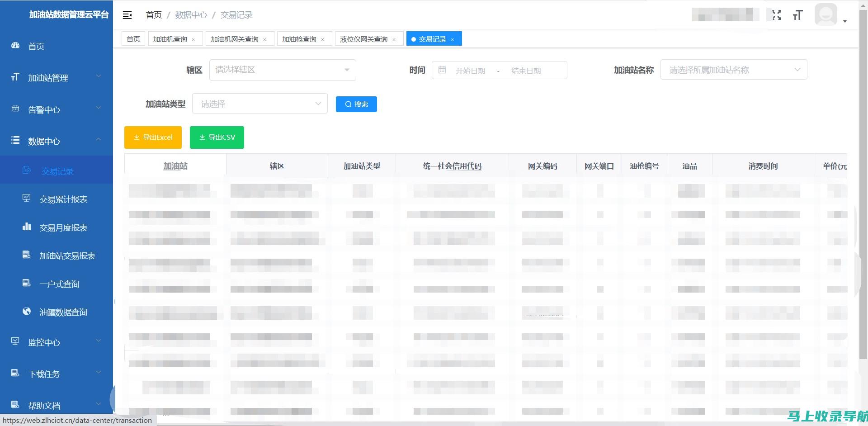Open the 辖区 district dropdown

(x=283, y=70)
